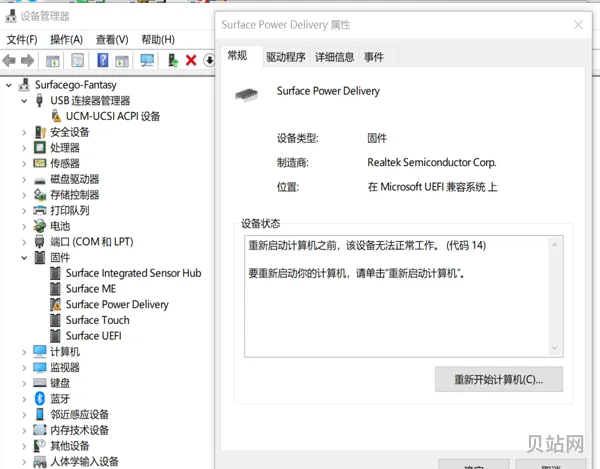This screenshot has width=600, height=469.
Task: Click the print queues printer icon
Action: click(39, 210)
